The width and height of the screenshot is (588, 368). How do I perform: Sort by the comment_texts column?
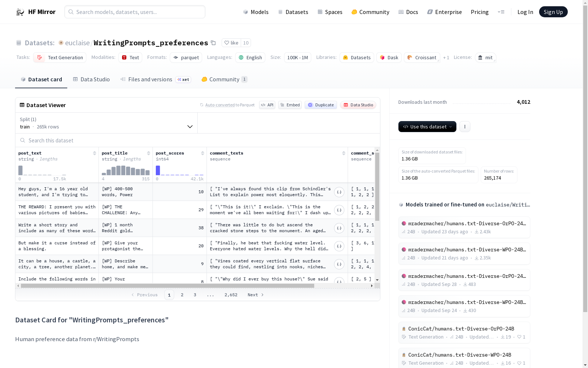pos(344,153)
